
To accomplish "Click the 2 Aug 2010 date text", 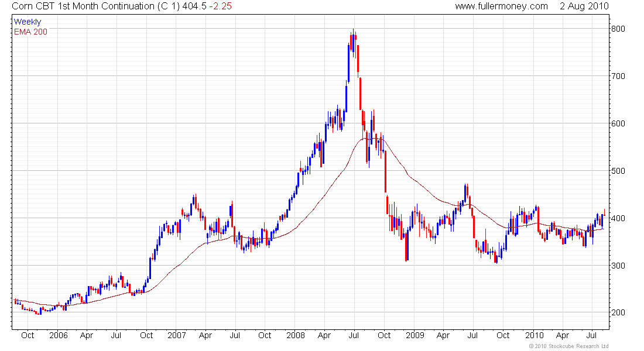I will click(584, 6).
